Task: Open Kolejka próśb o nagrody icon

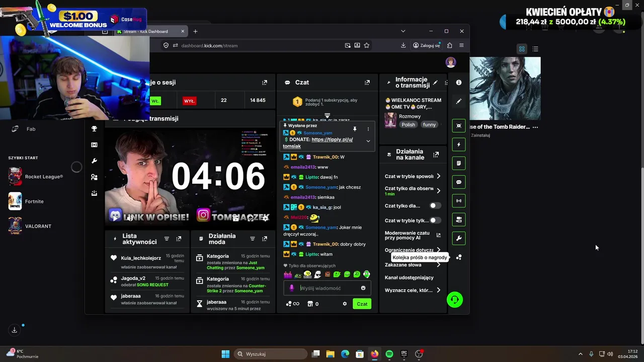Action: [459, 257]
